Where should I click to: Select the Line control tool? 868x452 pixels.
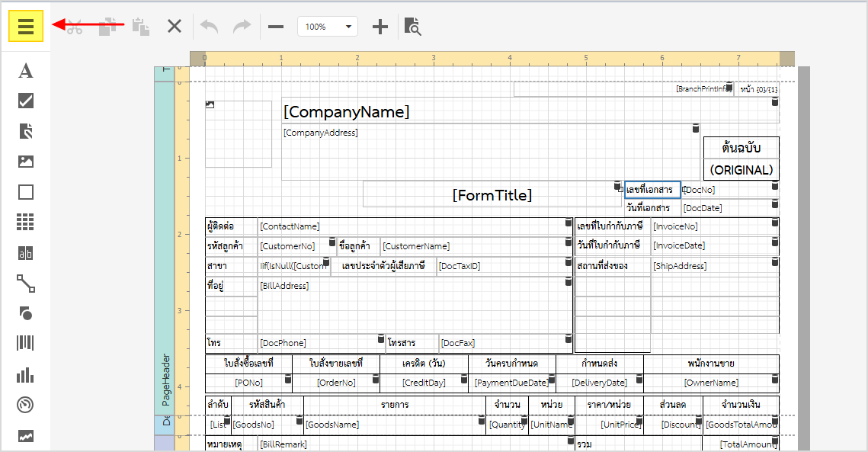[x=26, y=284]
